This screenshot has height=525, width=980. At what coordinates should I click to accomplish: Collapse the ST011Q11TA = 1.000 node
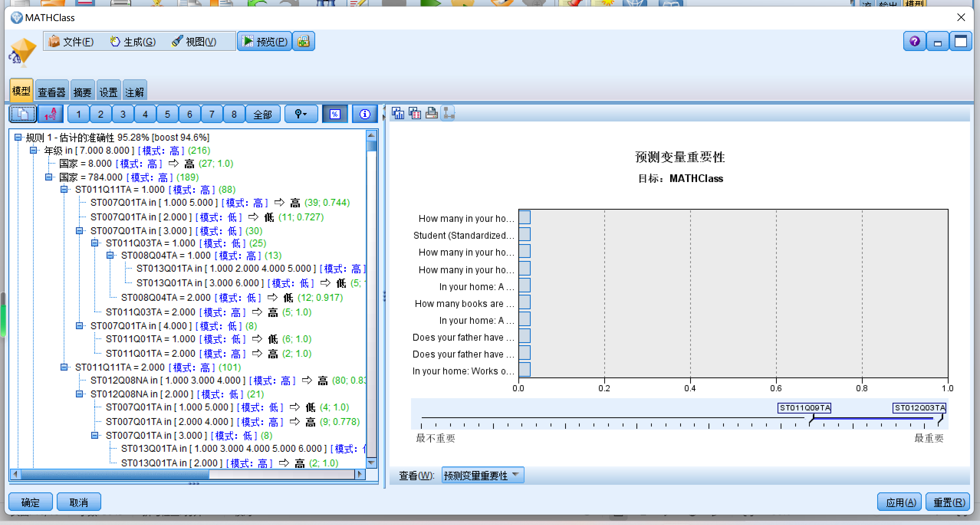(x=64, y=189)
